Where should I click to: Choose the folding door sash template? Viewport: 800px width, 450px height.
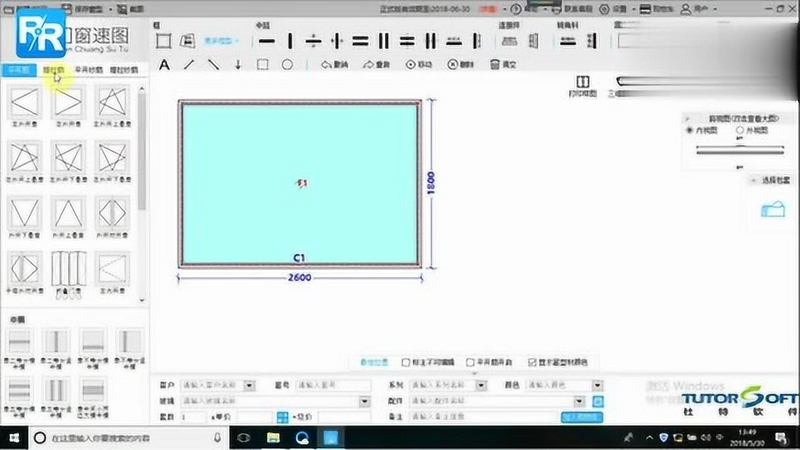pyautogui.click(x=68, y=273)
